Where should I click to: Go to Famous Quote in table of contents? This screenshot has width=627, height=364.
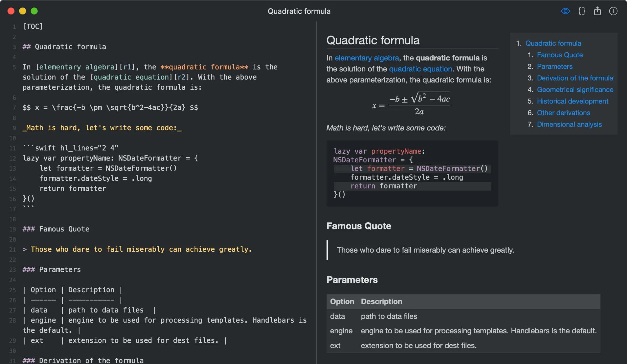[x=560, y=55]
